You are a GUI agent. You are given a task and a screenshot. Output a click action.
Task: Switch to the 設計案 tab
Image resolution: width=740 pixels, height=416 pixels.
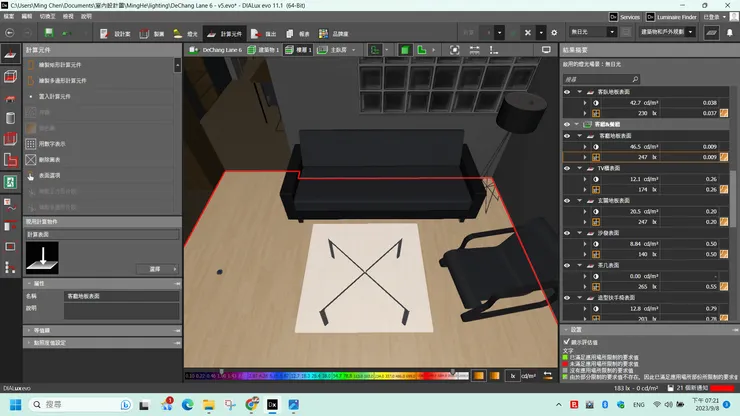(118, 33)
